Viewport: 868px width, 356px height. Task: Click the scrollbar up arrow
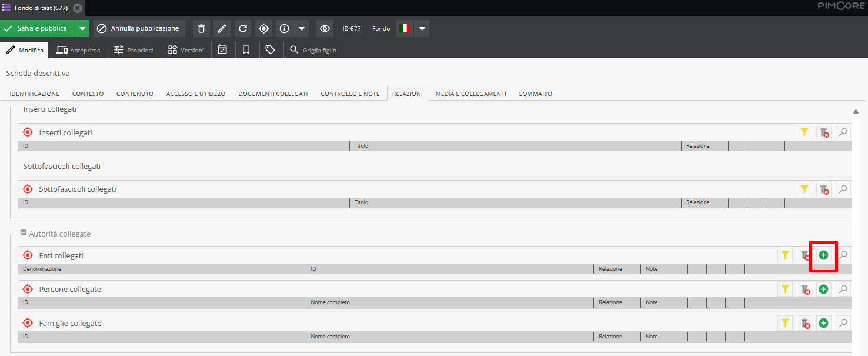[x=856, y=111]
